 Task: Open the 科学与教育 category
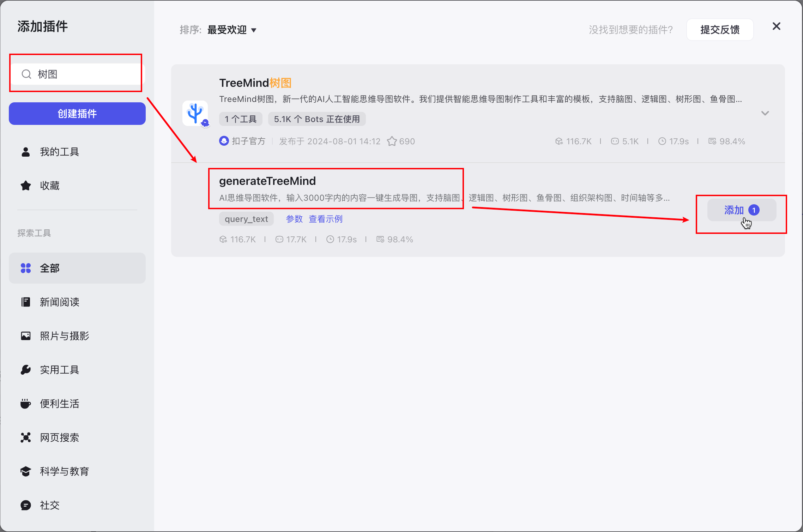click(x=64, y=471)
